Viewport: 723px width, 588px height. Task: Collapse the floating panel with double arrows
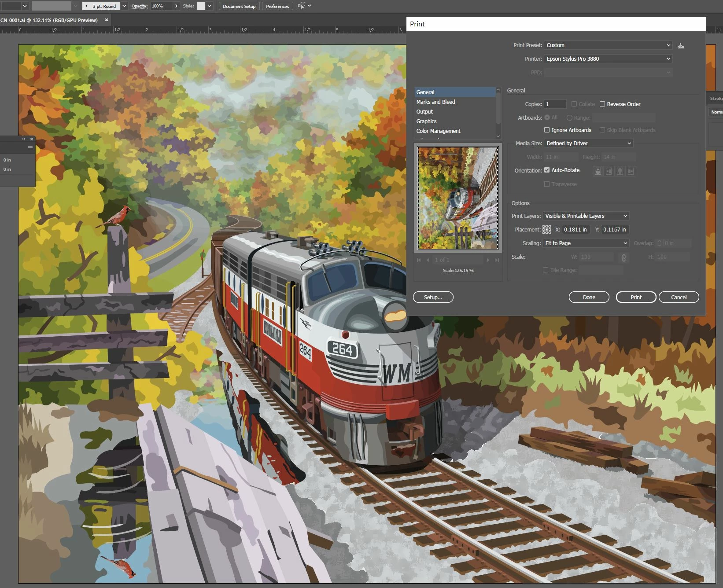tap(24, 139)
